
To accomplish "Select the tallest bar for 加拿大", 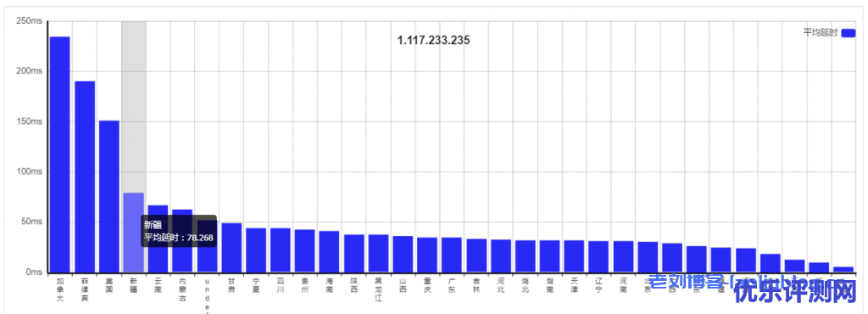I will point(60,154).
